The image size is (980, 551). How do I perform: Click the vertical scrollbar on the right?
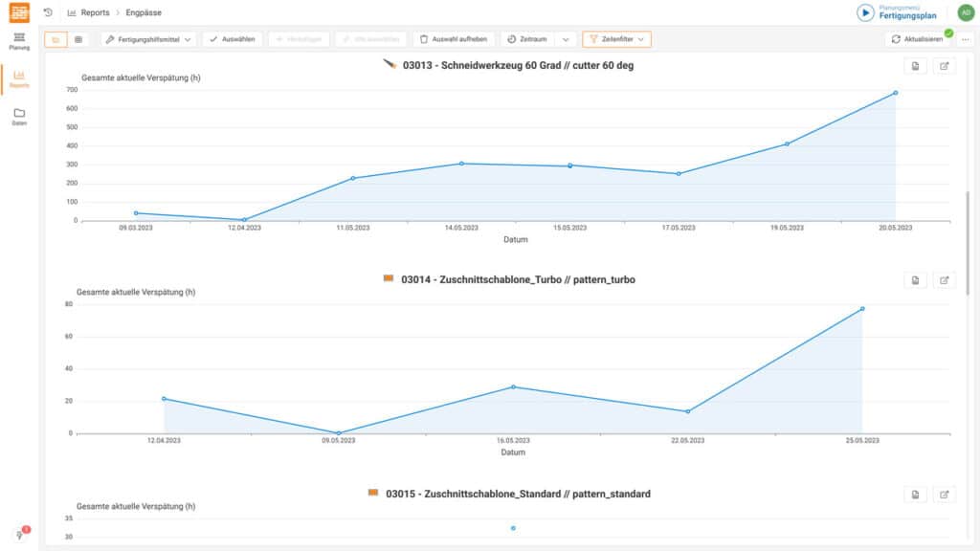tap(968, 239)
